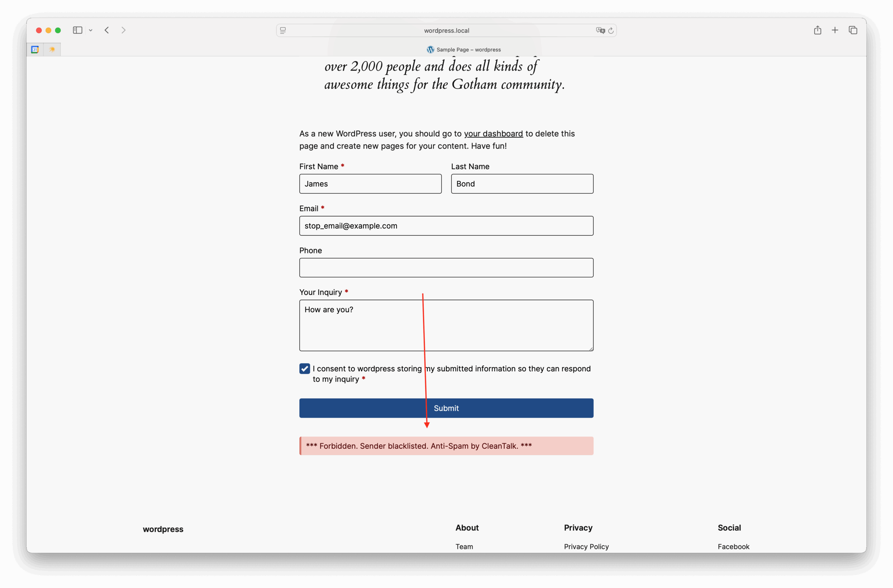Open the Privacy Policy footer link

(x=586, y=546)
